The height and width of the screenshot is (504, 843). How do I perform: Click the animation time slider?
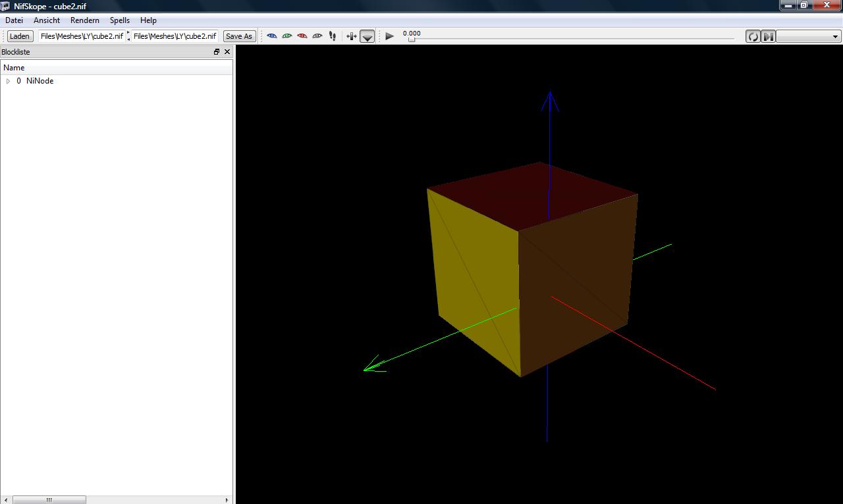tap(570, 39)
